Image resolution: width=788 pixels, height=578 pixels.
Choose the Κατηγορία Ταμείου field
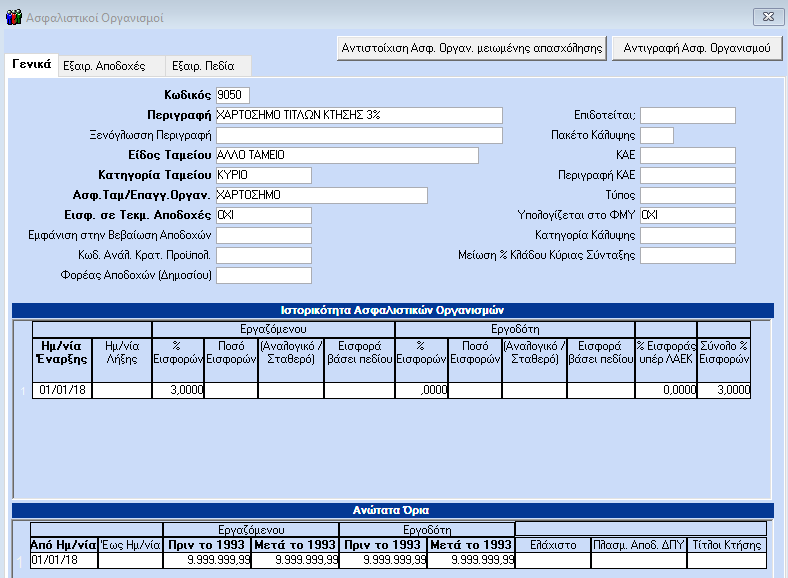(x=263, y=175)
